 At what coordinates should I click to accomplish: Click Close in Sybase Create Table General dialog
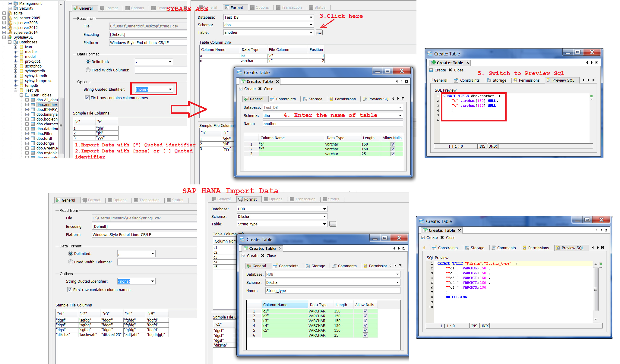[x=266, y=89]
